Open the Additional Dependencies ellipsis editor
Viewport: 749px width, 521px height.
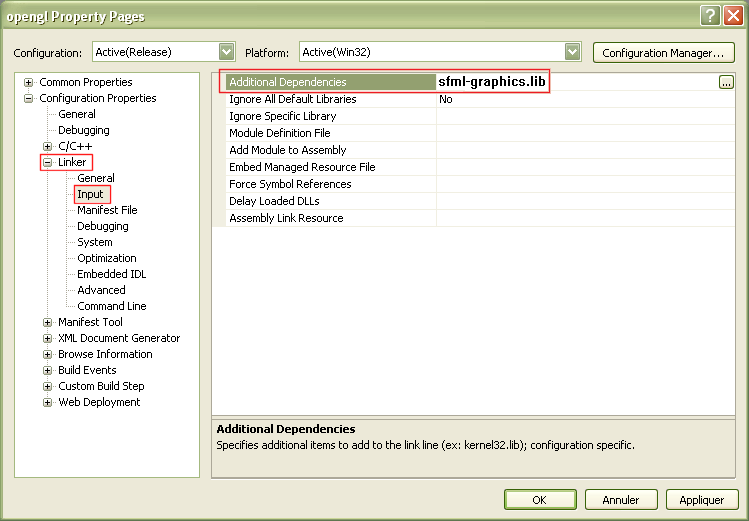click(x=726, y=83)
